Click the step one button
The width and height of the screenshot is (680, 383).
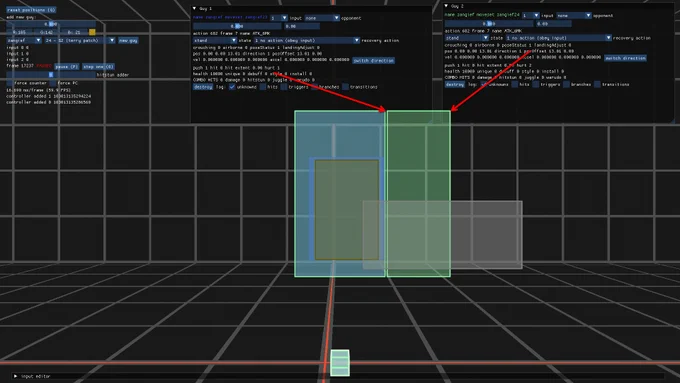pyautogui.click(x=98, y=67)
